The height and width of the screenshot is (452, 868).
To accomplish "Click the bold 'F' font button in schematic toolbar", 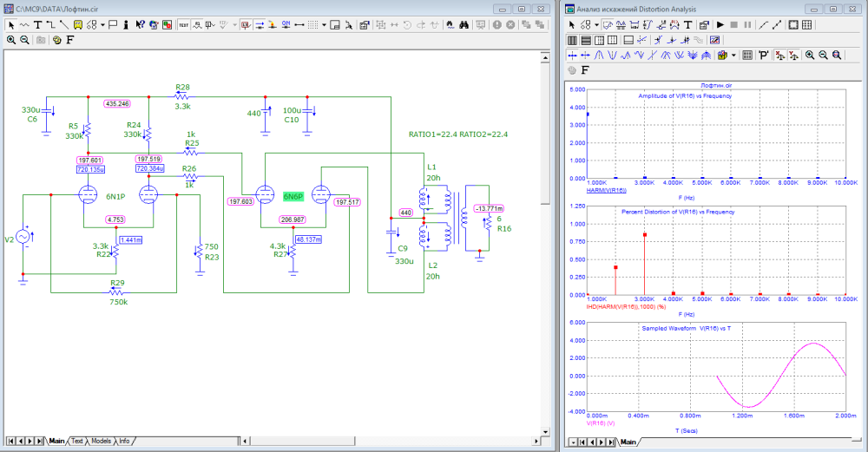I will (x=69, y=40).
